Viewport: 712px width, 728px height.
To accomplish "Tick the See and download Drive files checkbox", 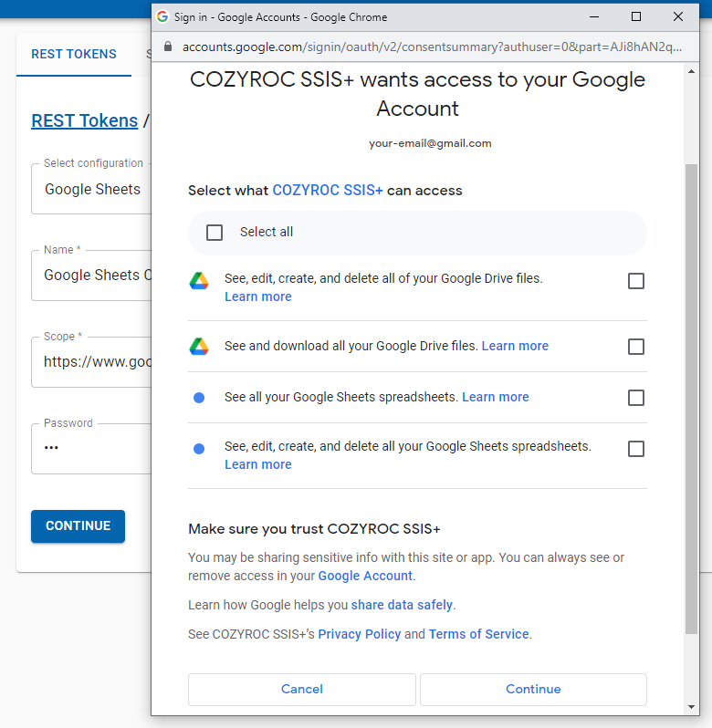I will pyautogui.click(x=636, y=347).
